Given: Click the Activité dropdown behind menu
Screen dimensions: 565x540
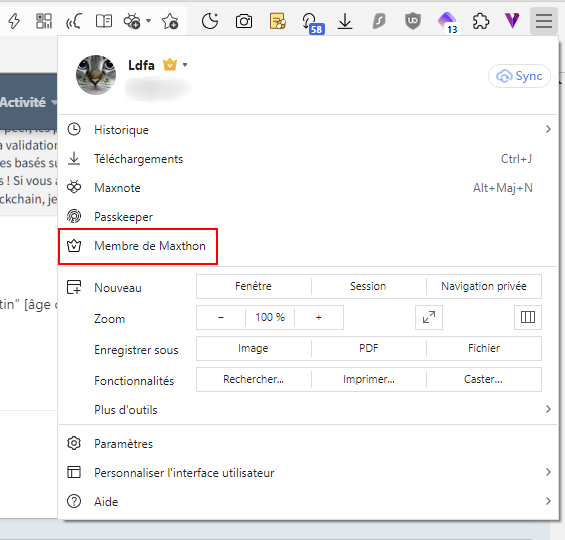Looking at the screenshot, I should pyautogui.click(x=28, y=102).
